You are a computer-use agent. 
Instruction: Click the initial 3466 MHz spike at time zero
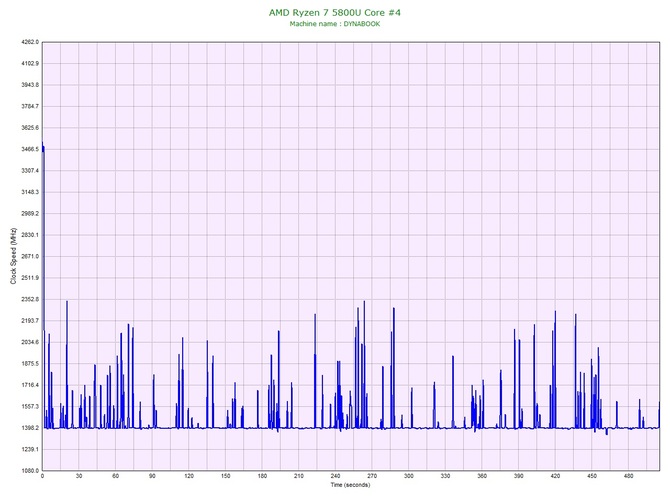[43, 147]
